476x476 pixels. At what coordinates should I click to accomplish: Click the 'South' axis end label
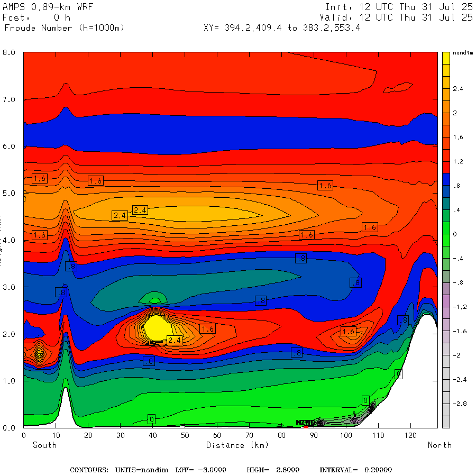click(x=44, y=445)
